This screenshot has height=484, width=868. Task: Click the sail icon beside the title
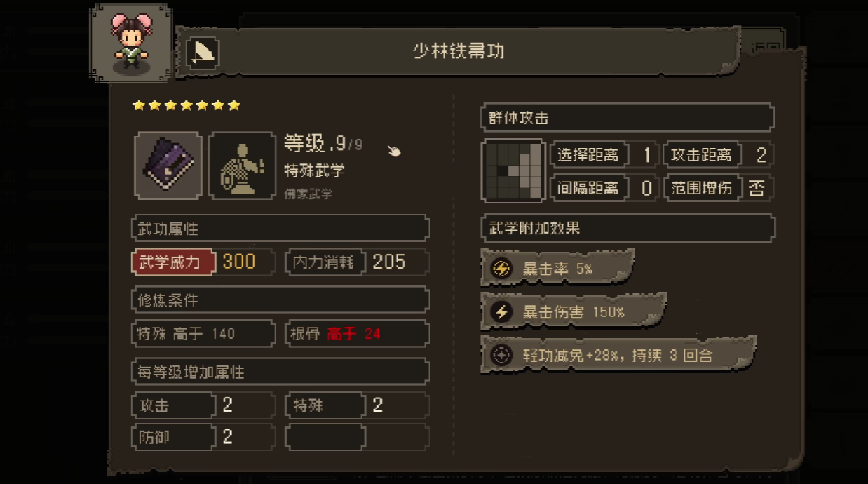point(203,53)
